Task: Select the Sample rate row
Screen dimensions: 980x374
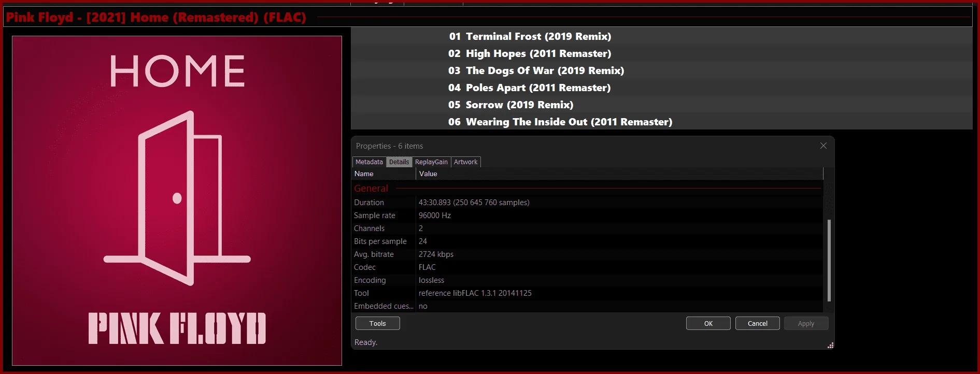Action: [588, 215]
